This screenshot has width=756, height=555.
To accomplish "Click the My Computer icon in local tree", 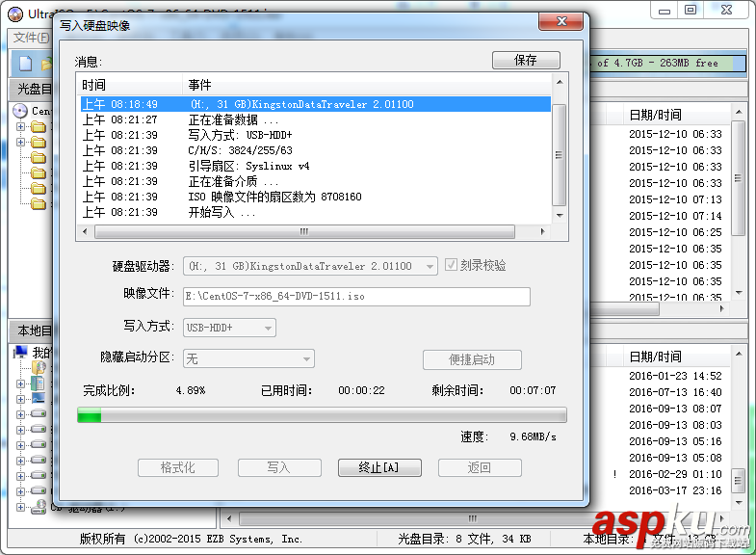I will pyautogui.click(x=20, y=352).
